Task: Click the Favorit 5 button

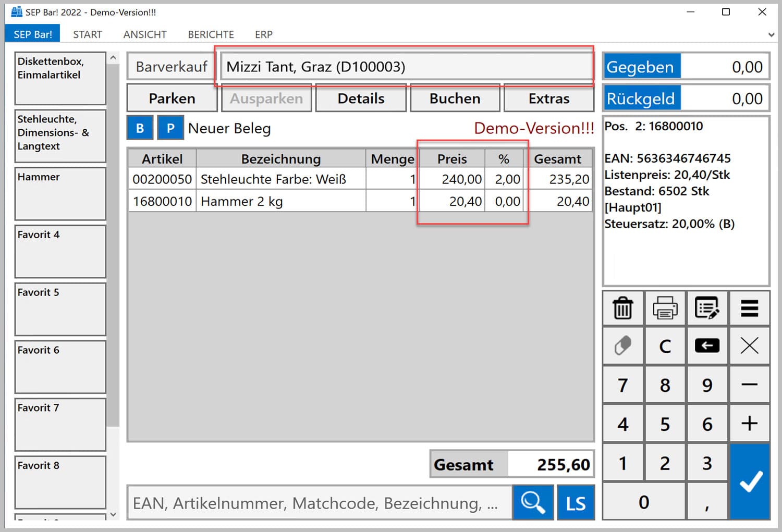Action: click(x=60, y=310)
